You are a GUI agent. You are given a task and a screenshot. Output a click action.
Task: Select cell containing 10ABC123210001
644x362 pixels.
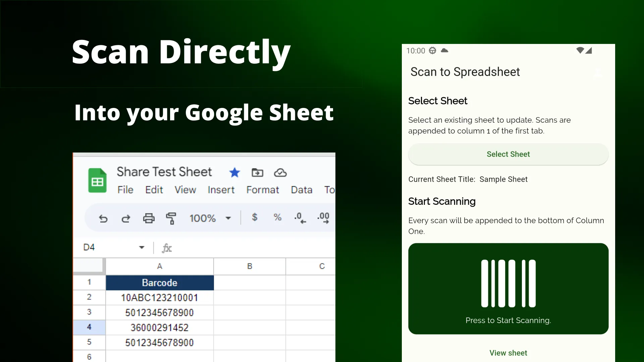pos(160,298)
